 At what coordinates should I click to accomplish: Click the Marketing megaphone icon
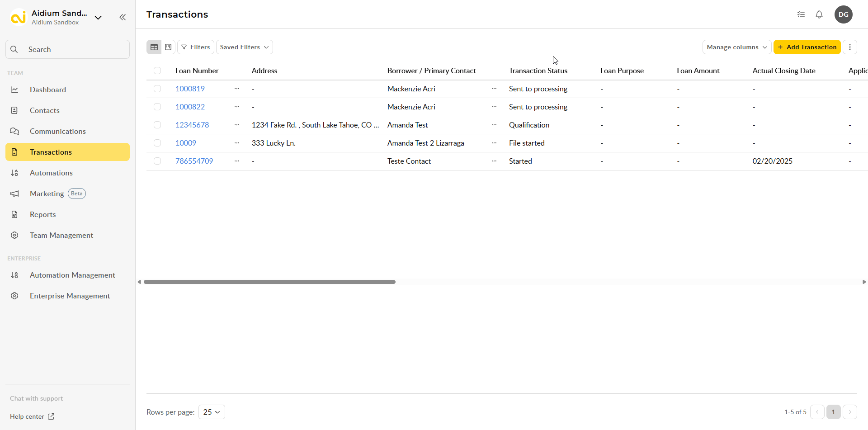point(14,194)
